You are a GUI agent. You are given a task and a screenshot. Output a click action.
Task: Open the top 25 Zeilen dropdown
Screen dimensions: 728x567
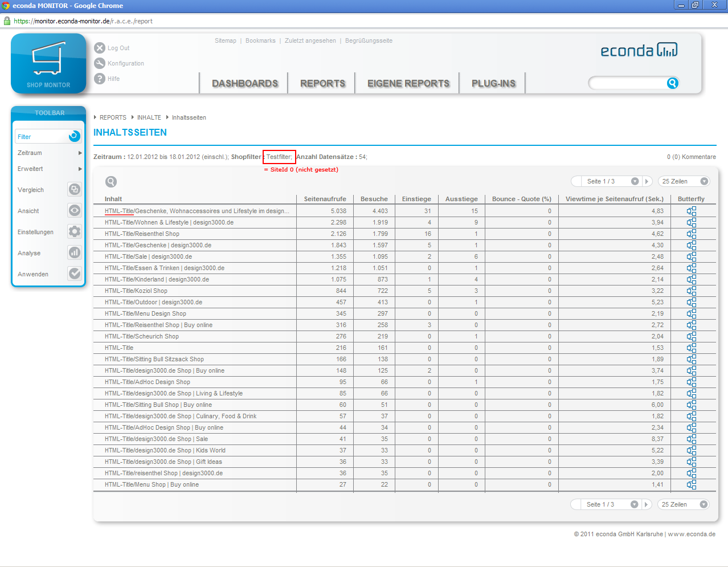coord(704,181)
